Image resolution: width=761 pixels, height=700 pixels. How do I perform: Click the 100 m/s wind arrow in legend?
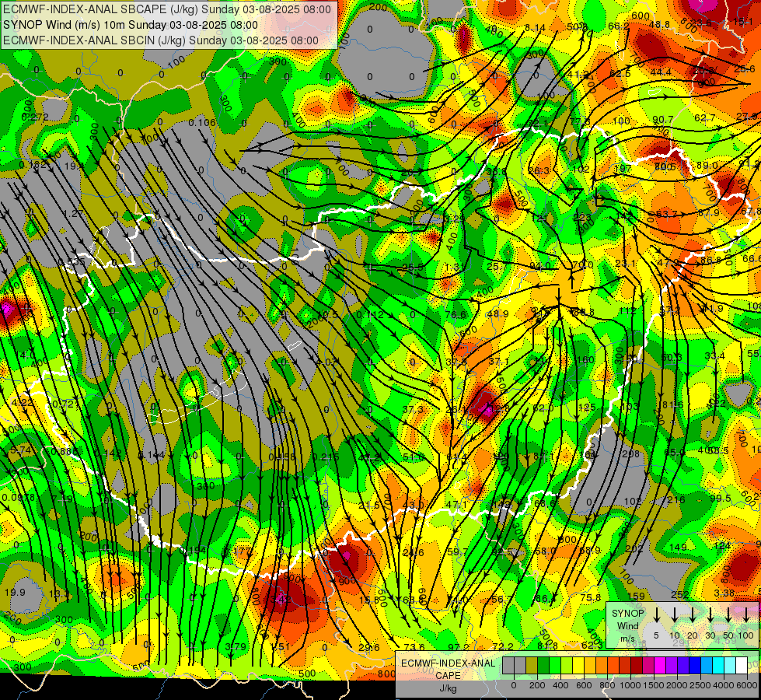746,615
